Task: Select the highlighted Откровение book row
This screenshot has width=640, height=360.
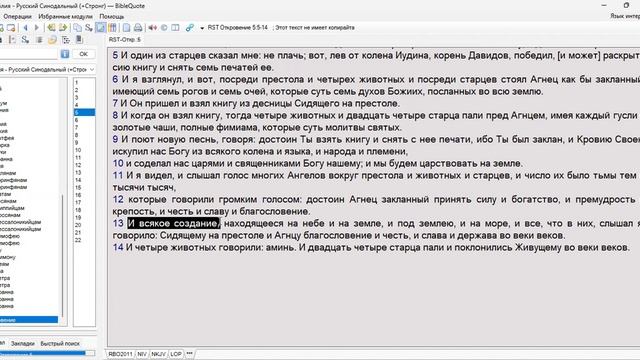Action: 29,320
